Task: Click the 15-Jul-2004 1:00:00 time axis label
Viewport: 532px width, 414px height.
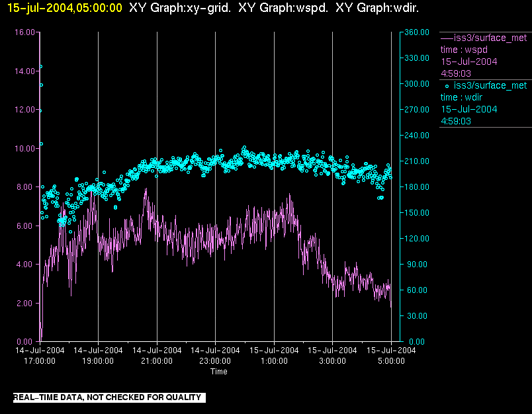Action: click(x=274, y=355)
